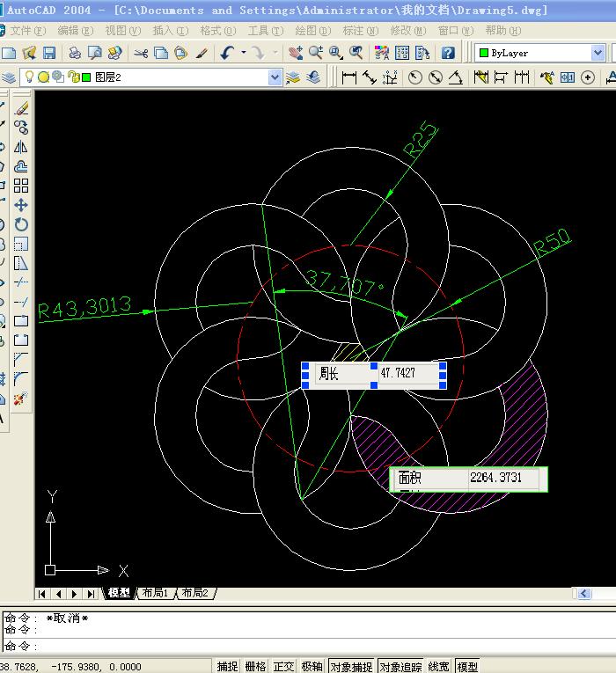Open the ByLayer color dropdown
Screen dimensions: 616x673
[598, 53]
